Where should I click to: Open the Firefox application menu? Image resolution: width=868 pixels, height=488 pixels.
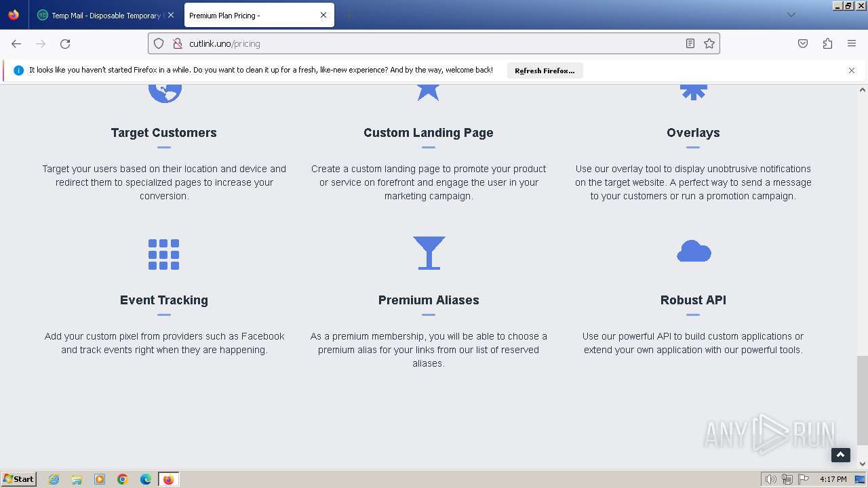[x=852, y=43]
